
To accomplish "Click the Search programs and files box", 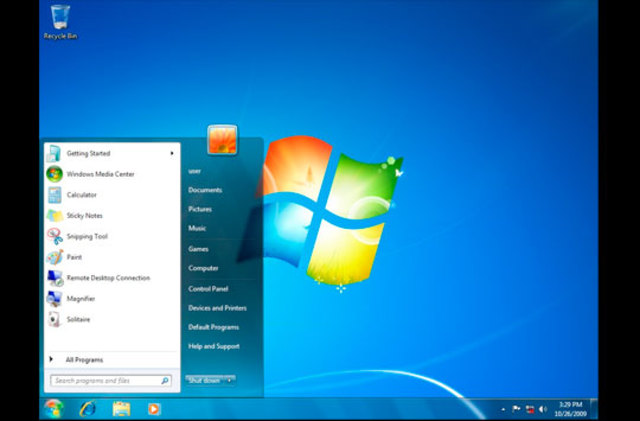I will pos(110,381).
